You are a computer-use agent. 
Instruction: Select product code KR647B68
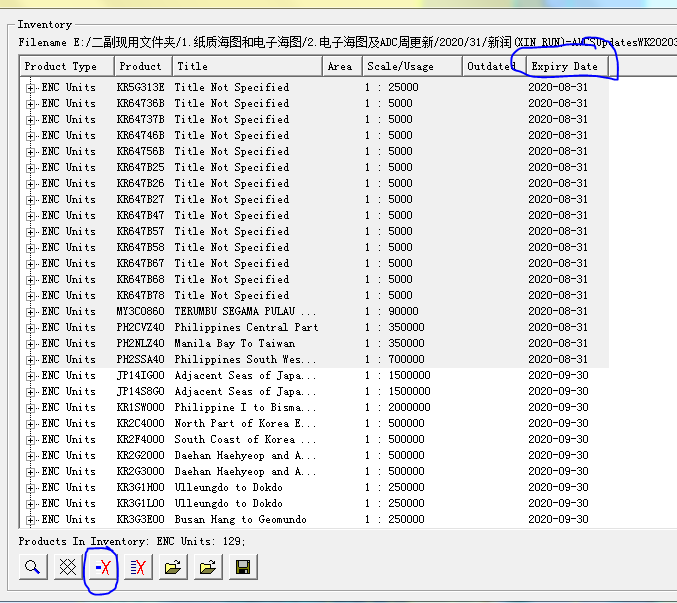(140, 279)
